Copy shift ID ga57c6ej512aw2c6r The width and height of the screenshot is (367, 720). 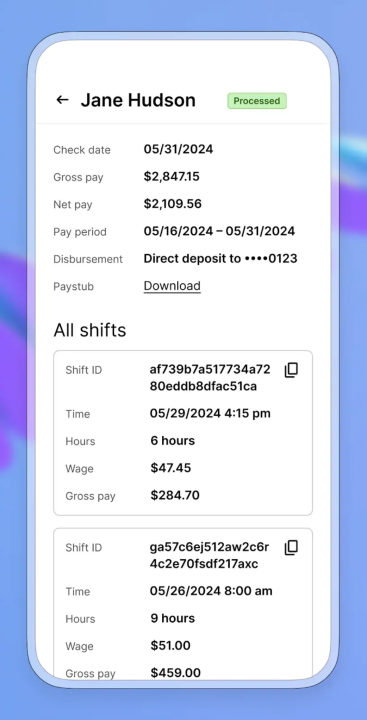click(x=291, y=547)
